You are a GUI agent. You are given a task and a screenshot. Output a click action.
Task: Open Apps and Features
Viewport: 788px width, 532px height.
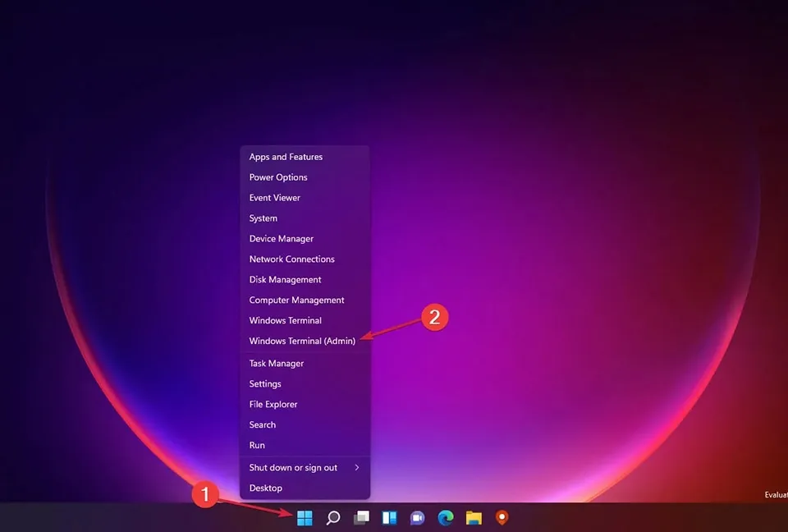click(x=286, y=157)
